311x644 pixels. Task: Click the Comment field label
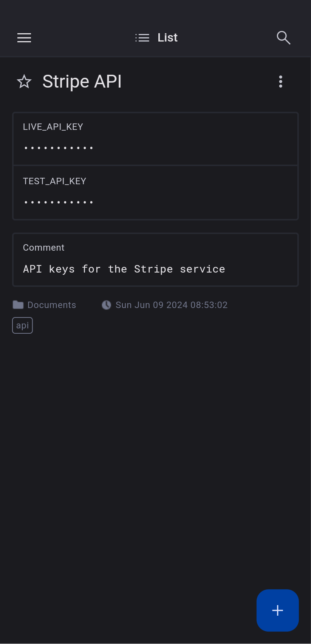point(43,248)
